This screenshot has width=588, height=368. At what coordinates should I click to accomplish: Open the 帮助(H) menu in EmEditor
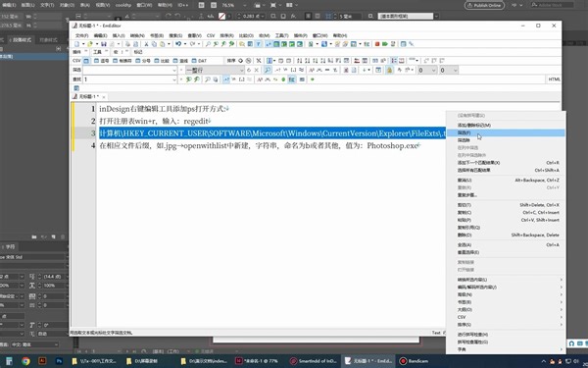pos(340,35)
